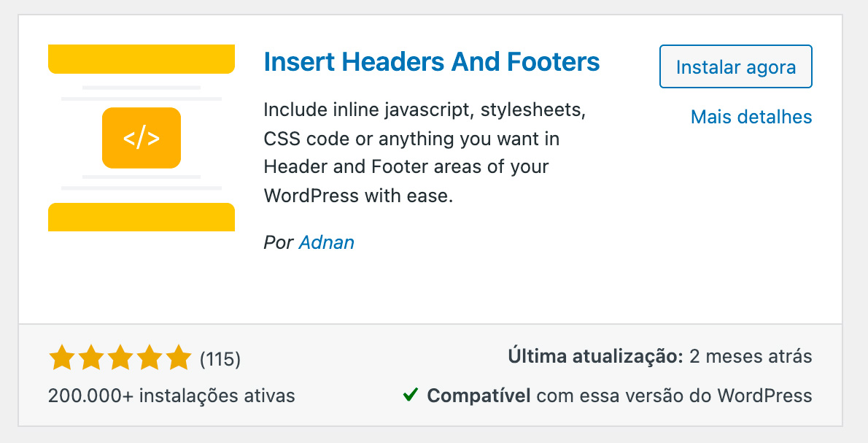Click the Instalar agora button
The image size is (868, 443).
[736, 66]
